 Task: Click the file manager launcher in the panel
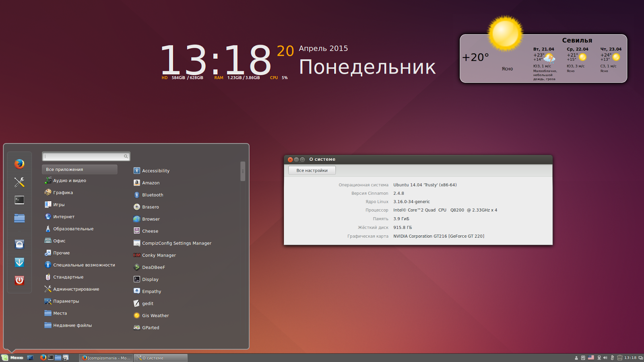(x=58, y=358)
